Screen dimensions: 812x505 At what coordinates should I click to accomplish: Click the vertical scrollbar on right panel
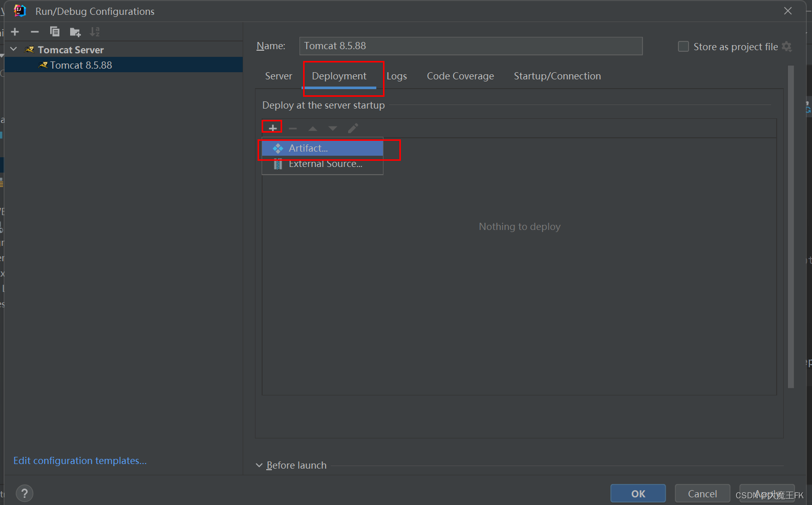791,226
